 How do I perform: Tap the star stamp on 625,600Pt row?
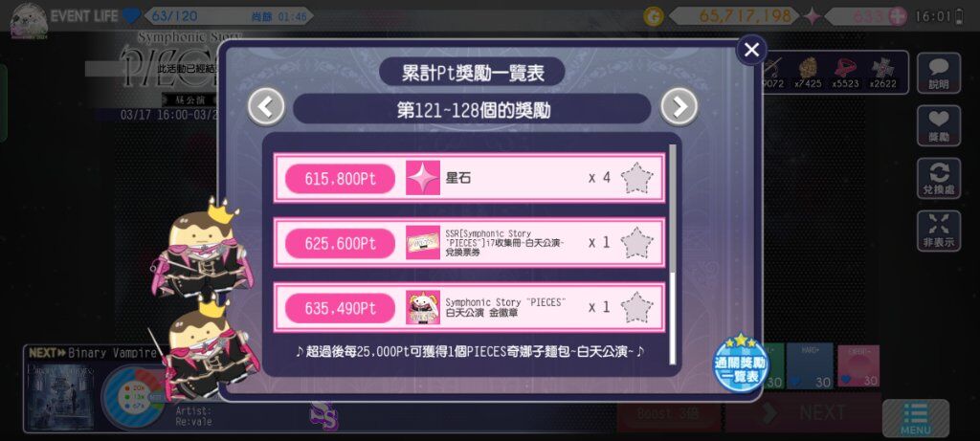(x=636, y=243)
